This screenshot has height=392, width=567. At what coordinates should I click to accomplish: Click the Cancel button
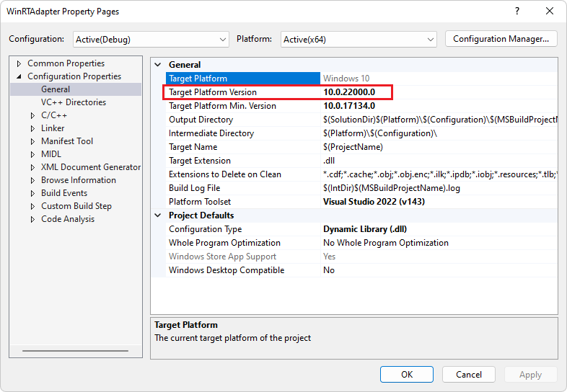[468, 374]
